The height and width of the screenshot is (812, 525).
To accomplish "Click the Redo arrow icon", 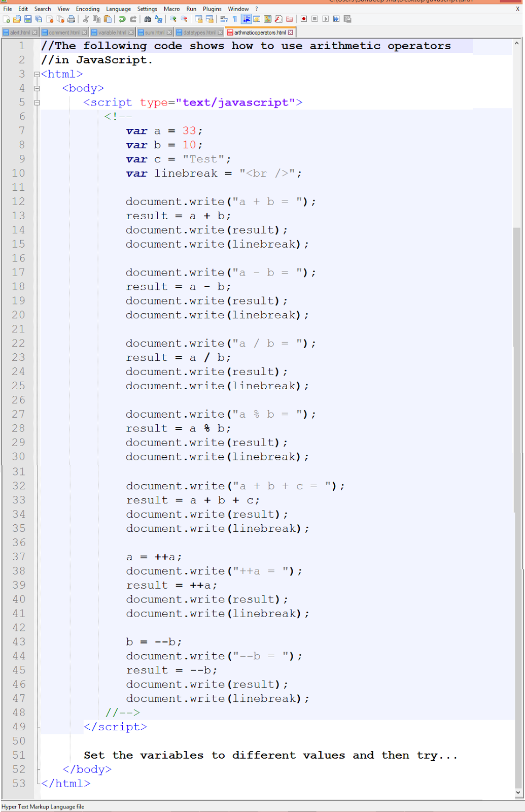I will tap(133, 19).
